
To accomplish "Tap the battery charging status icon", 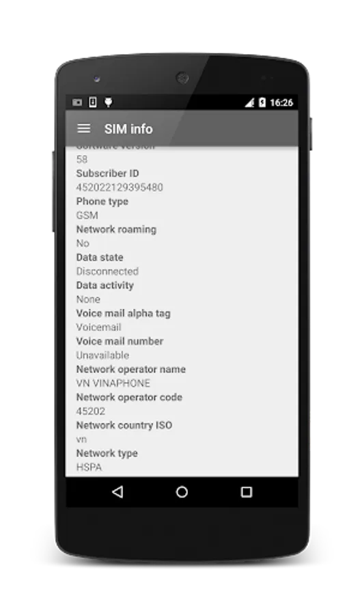I will [262, 102].
